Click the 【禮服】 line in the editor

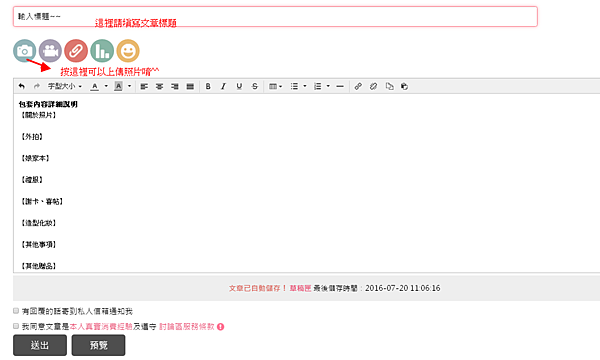point(32,179)
